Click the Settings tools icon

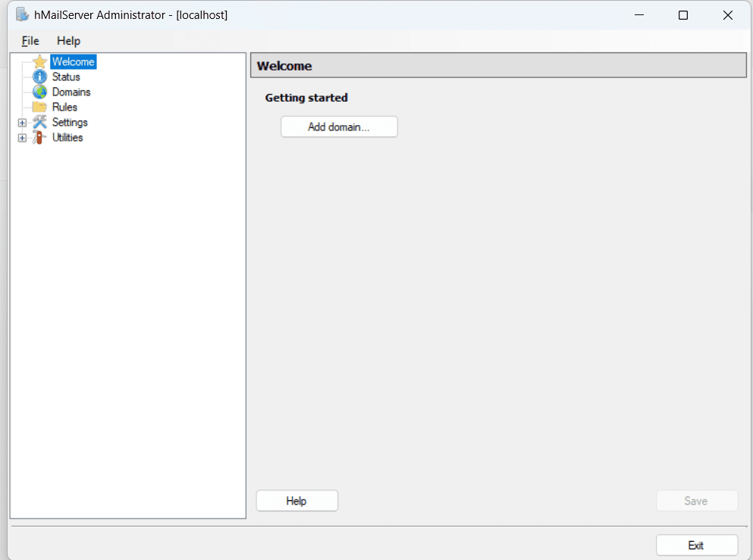click(x=40, y=122)
